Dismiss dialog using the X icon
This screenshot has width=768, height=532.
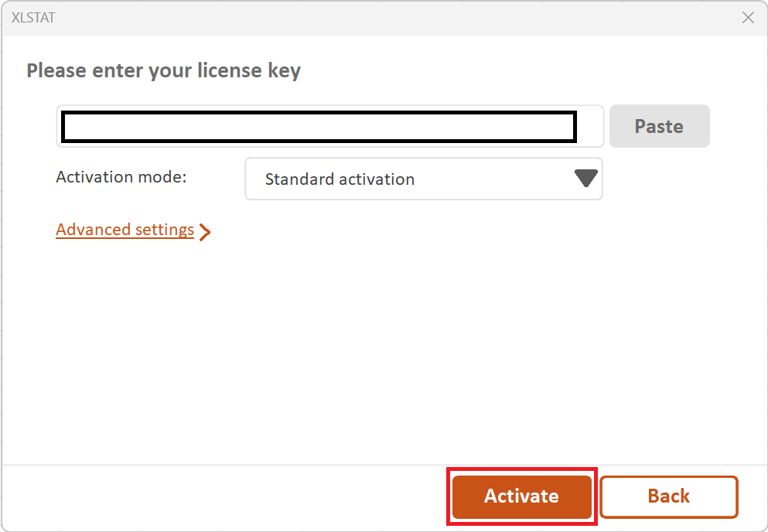click(x=748, y=18)
